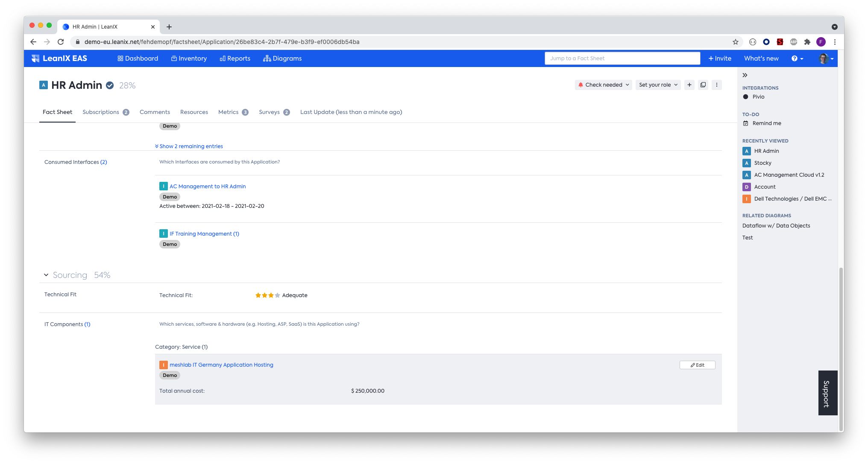Click the copy Fact Sheet icon

tap(703, 85)
